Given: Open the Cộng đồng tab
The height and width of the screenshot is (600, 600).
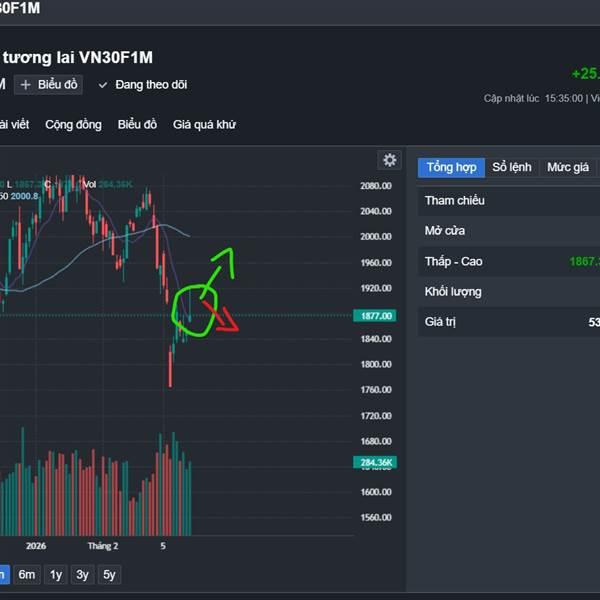Looking at the screenshot, I should (x=73, y=125).
